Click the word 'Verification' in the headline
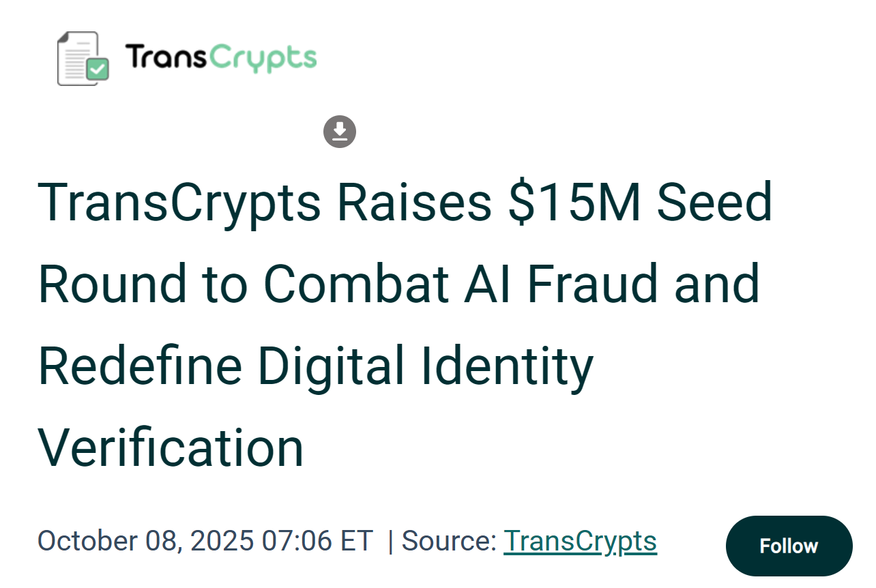 click(x=171, y=447)
